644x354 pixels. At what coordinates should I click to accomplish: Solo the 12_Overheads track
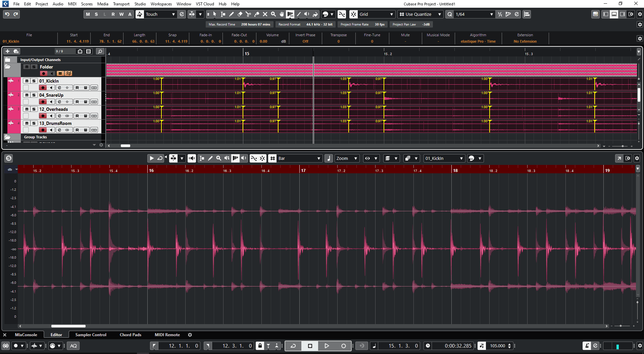pyautogui.click(x=34, y=109)
